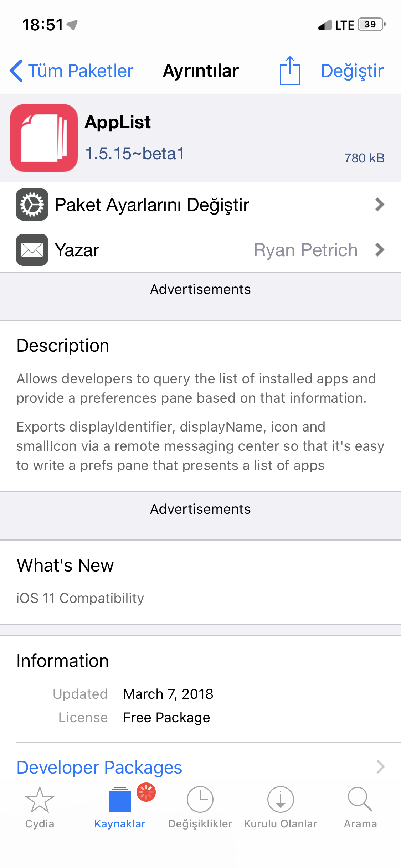The width and height of the screenshot is (401, 868).
Task: Go back to Tüm Paketler
Action: click(x=72, y=71)
